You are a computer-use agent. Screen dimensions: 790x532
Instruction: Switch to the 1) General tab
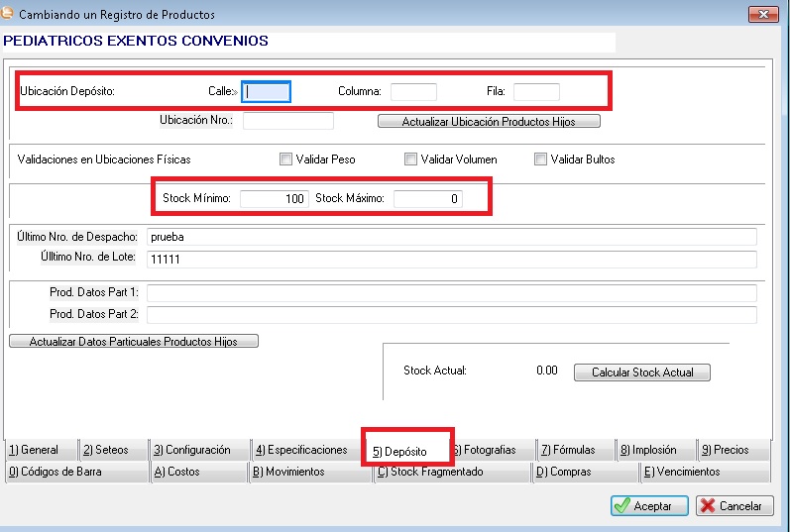coord(38,450)
